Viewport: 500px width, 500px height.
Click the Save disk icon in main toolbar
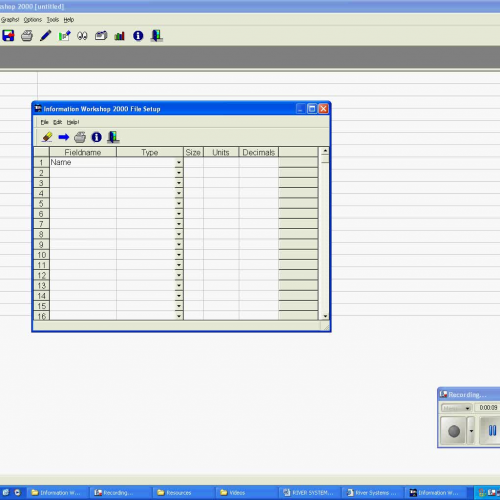tap(8, 35)
